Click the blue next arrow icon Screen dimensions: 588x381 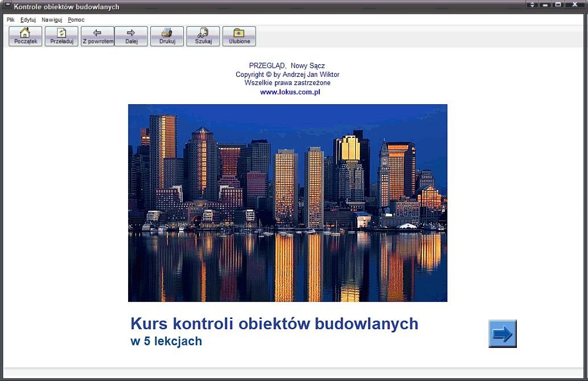[x=502, y=334]
